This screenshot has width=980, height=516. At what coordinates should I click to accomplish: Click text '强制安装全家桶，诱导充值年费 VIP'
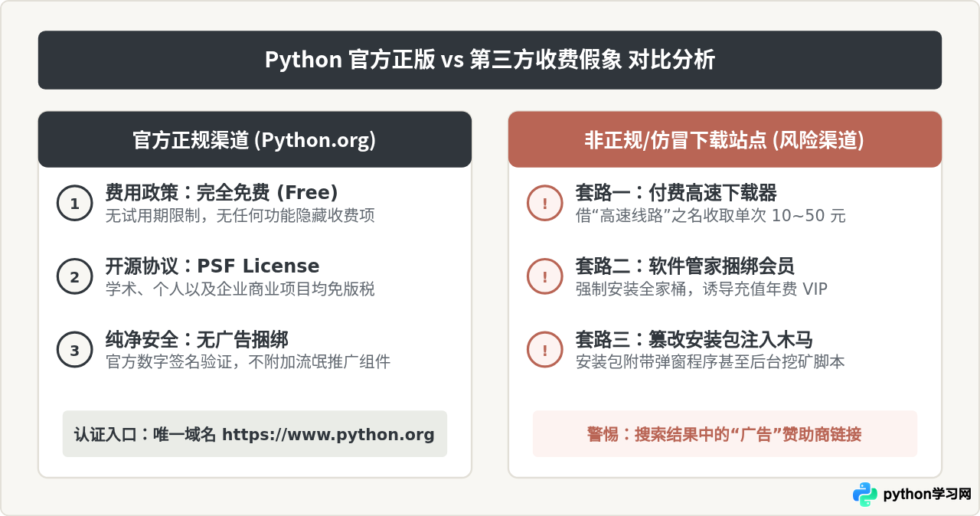pos(701,289)
